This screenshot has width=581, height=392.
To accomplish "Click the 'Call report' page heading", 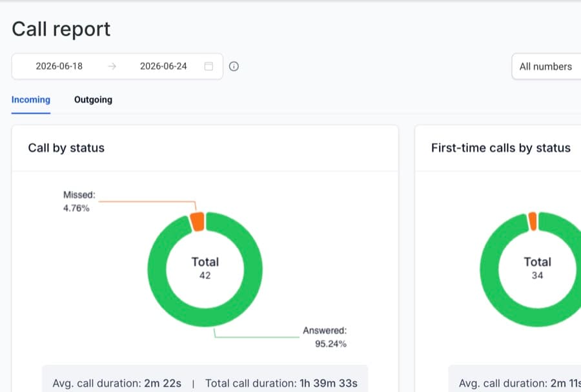I will 61,29.
